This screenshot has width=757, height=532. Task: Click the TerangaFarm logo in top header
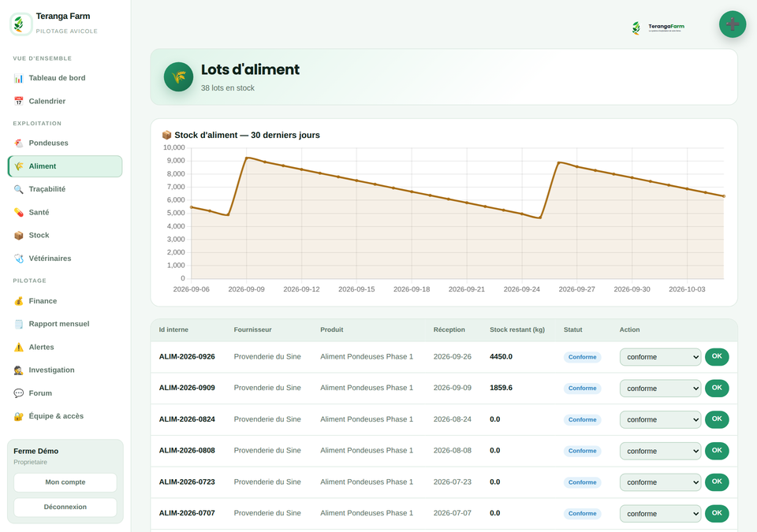[658, 28]
